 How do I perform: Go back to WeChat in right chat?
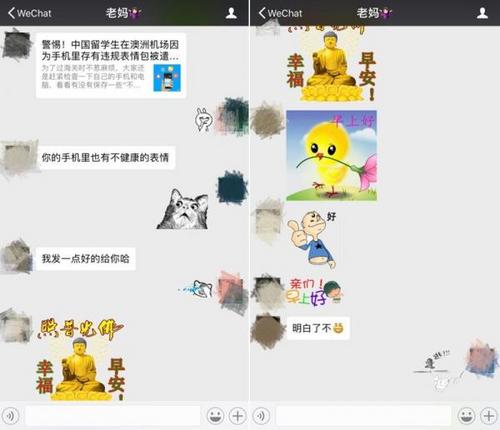click(x=280, y=13)
